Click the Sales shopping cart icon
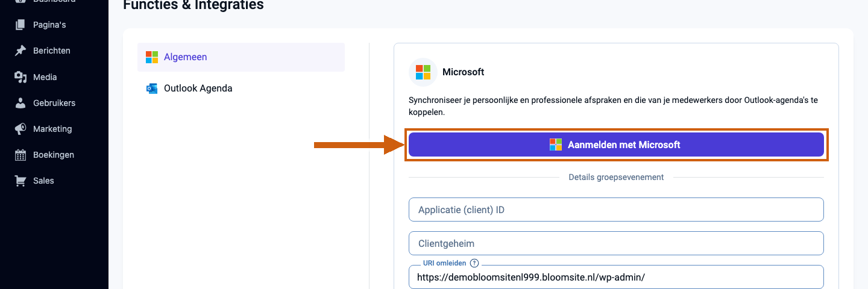Image resolution: width=868 pixels, height=289 pixels. pyautogui.click(x=20, y=181)
